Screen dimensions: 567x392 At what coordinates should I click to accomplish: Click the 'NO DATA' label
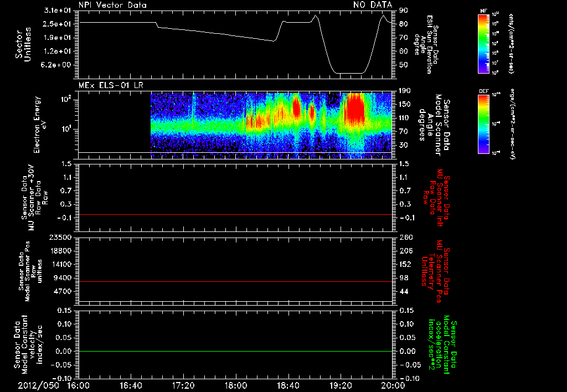[x=373, y=4]
